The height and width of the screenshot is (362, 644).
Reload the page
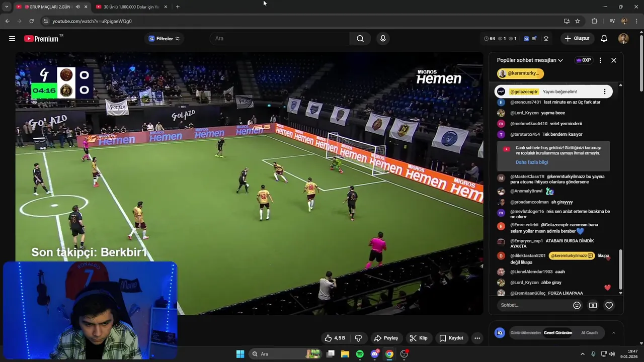tap(31, 21)
